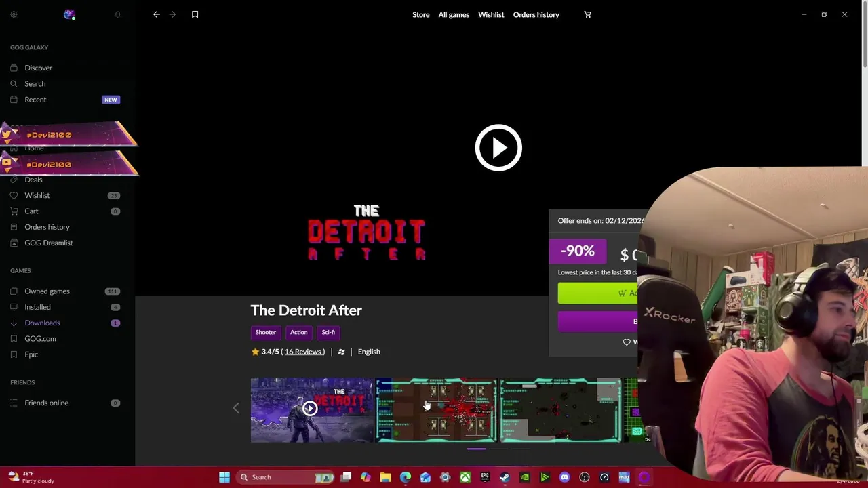The image size is (868, 488).
Task: Click the active gallery page indicator bar
Action: point(476,449)
